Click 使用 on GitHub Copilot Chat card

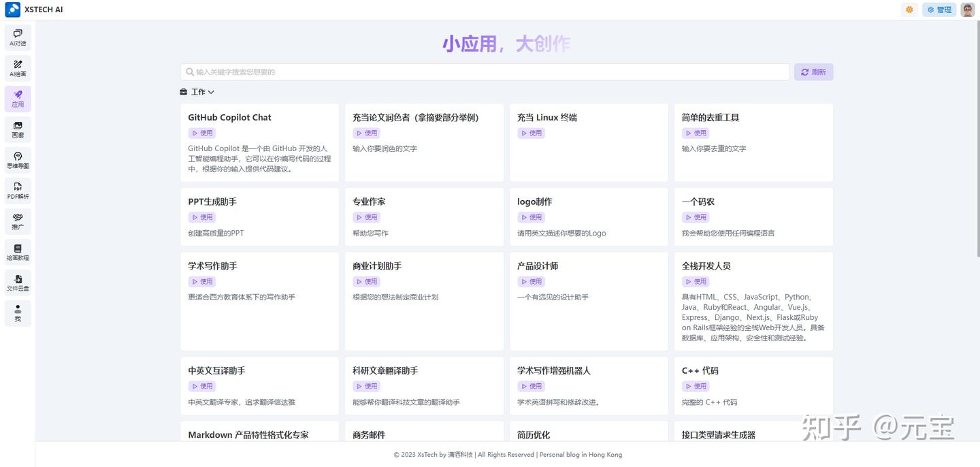(x=202, y=133)
